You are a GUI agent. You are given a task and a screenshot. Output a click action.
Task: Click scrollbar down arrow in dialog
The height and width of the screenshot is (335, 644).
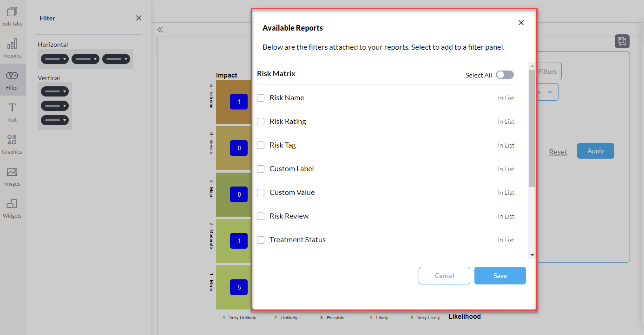[x=532, y=255]
